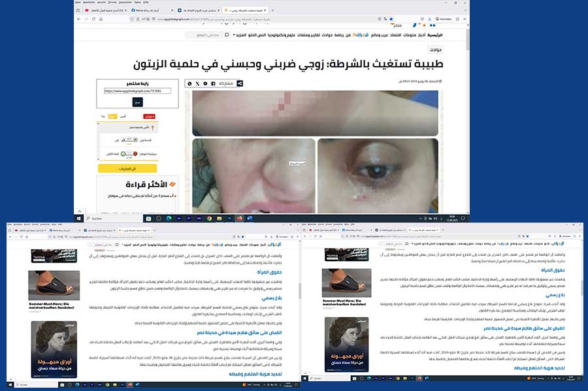Screen dimensions: 588x391
Task: Click short link URL field in top window
Action: click(137, 91)
